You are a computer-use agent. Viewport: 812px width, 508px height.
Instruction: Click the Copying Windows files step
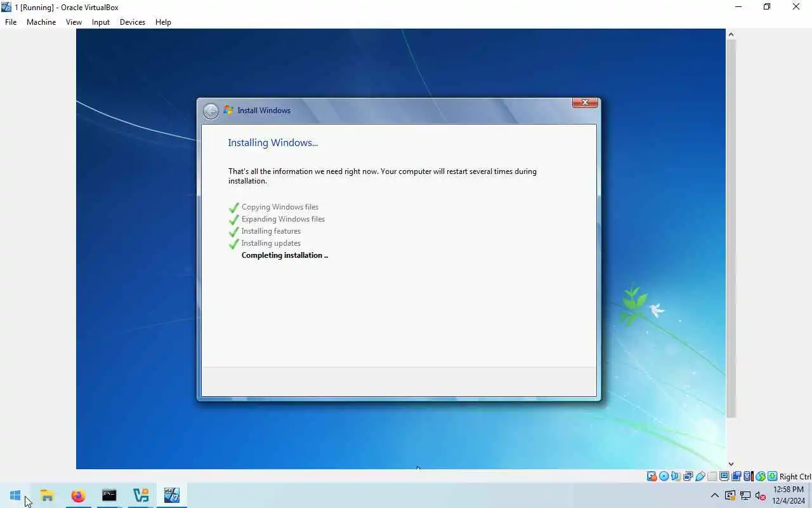pyautogui.click(x=280, y=207)
